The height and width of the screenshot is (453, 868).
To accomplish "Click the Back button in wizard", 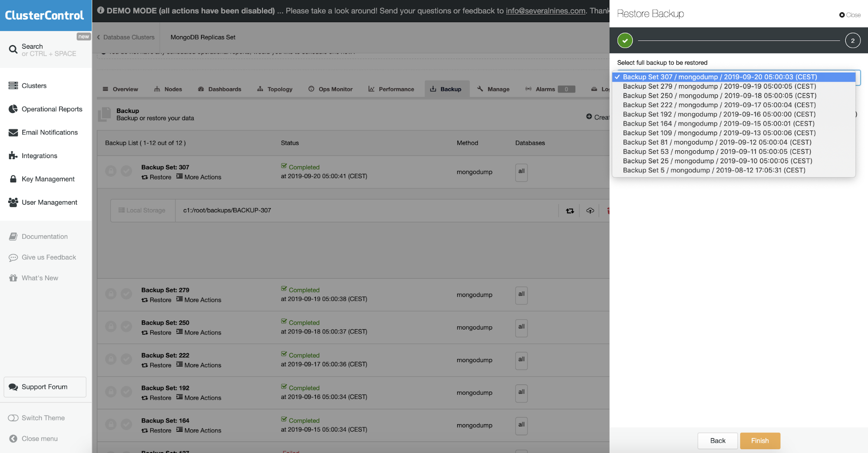I will pos(717,441).
